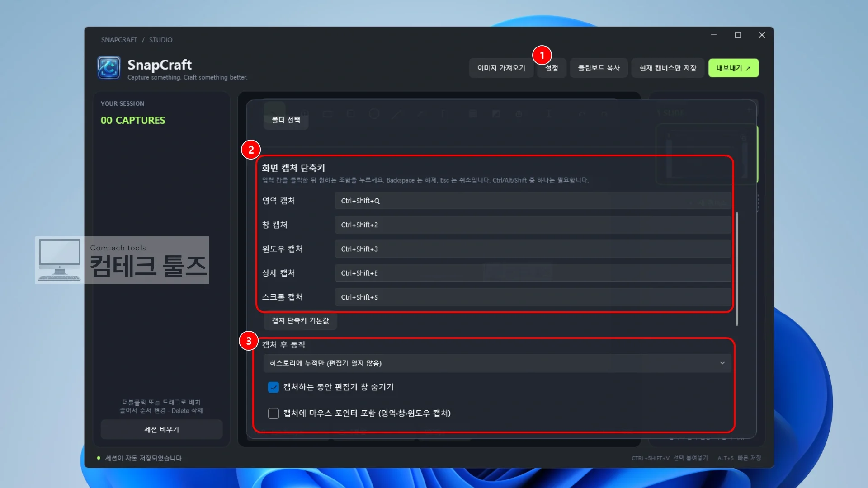Click the 상세 캡처 shortcut field Ctrl+Shift+E
Screen dimensions: 868x488
point(533,273)
